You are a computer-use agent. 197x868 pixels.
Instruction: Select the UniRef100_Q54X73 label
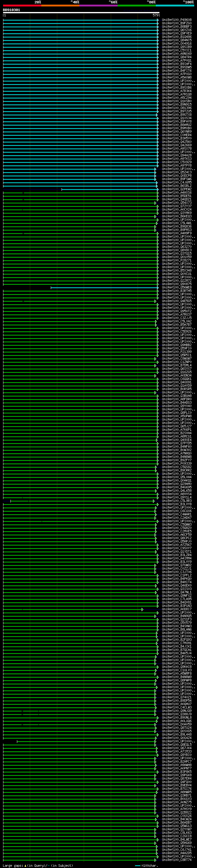pos(177,203)
